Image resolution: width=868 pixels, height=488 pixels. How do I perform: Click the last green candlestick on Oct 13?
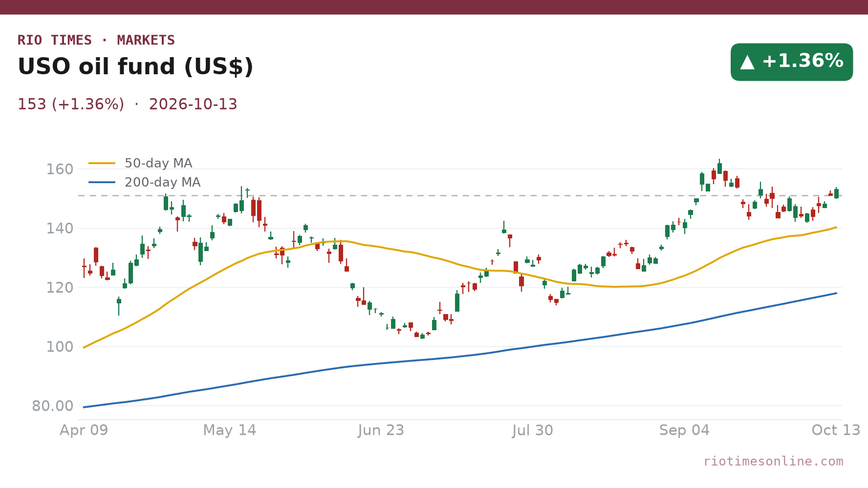836,193
